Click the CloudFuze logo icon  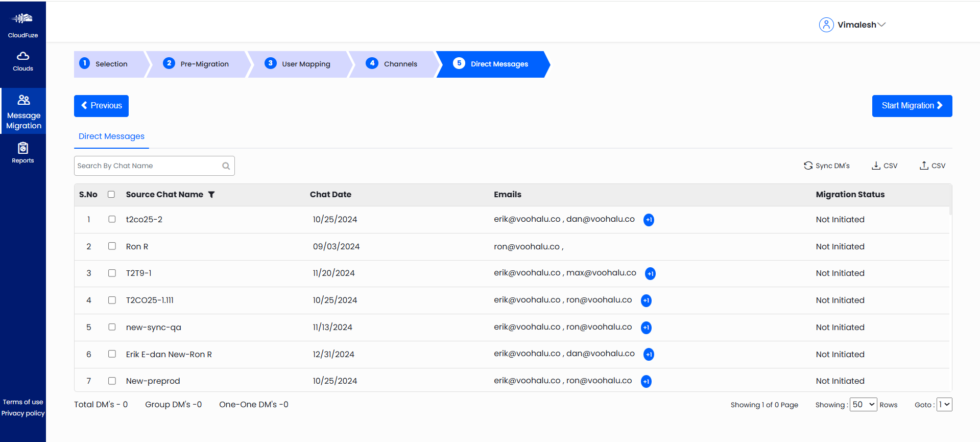[x=23, y=19]
